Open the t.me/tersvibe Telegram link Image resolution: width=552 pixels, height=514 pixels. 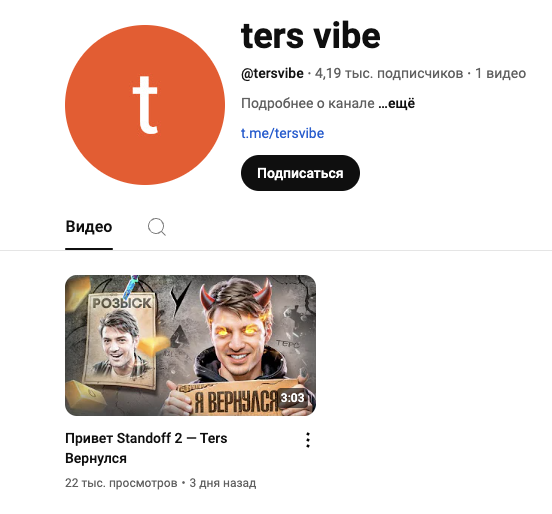coord(282,133)
